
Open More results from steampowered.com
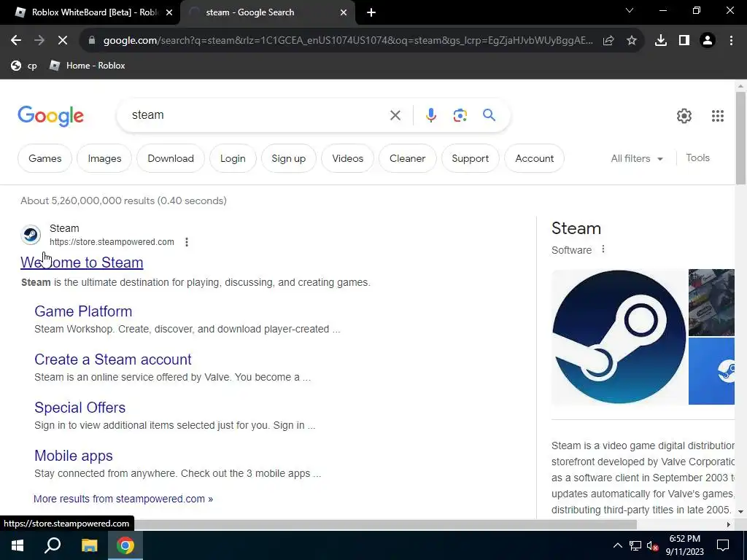[123, 499]
